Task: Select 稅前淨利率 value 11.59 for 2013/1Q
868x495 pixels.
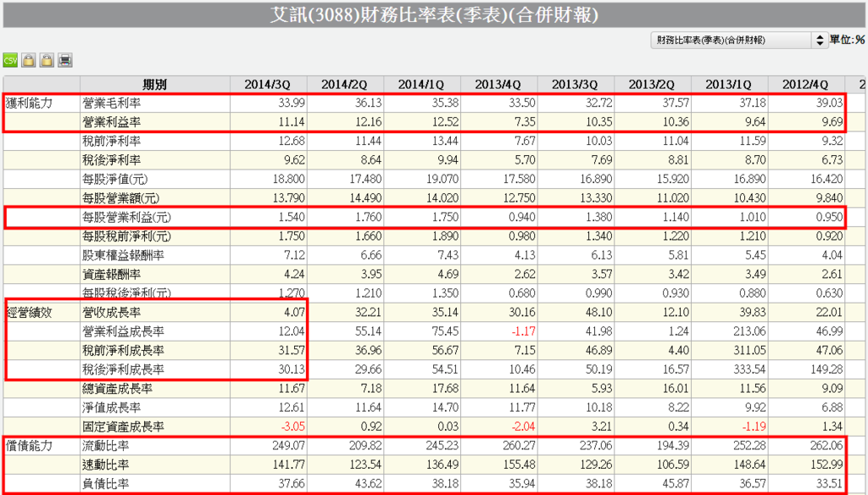Action: click(x=753, y=142)
